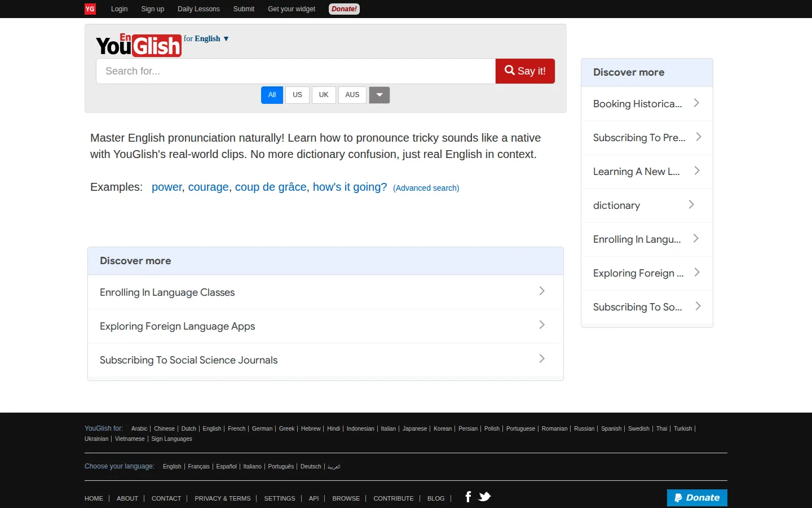Open Login in top bar
This screenshot has height=508, width=812.
coord(119,9)
